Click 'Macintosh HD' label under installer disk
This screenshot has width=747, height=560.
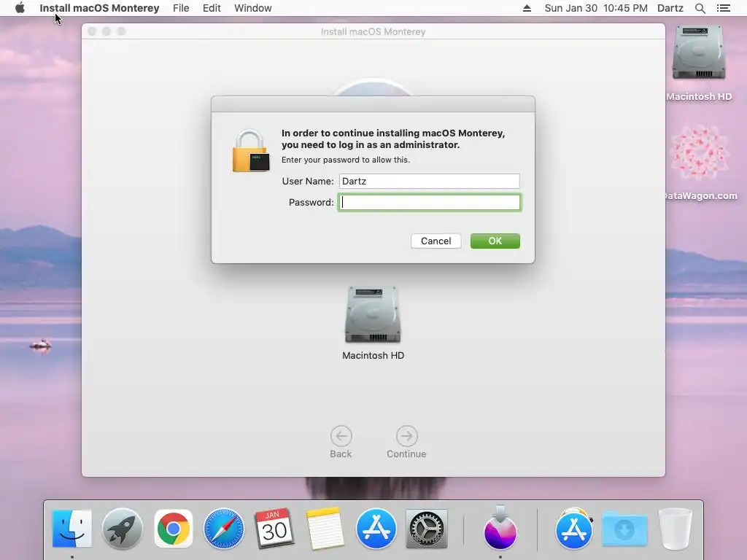pos(373,355)
